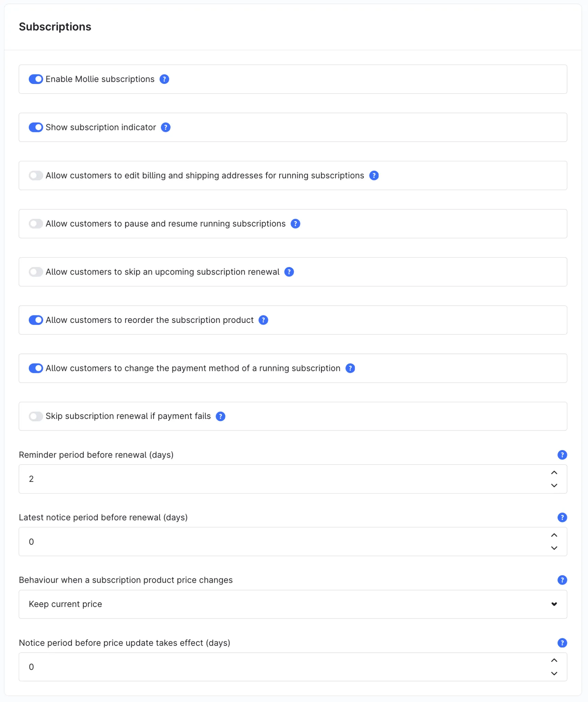The height and width of the screenshot is (702, 588).
Task: Enable pause and resume running subscriptions toggle
Action: click(36, 224)
